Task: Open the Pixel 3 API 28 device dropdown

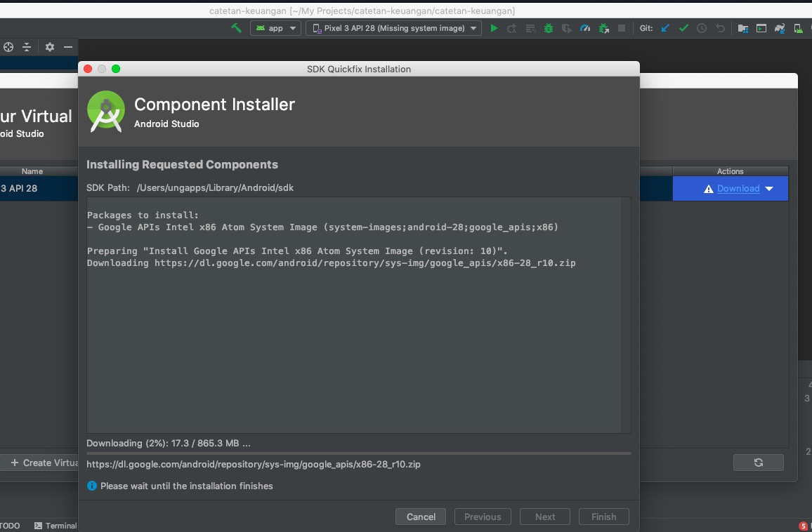Action: tap(393, 28)
